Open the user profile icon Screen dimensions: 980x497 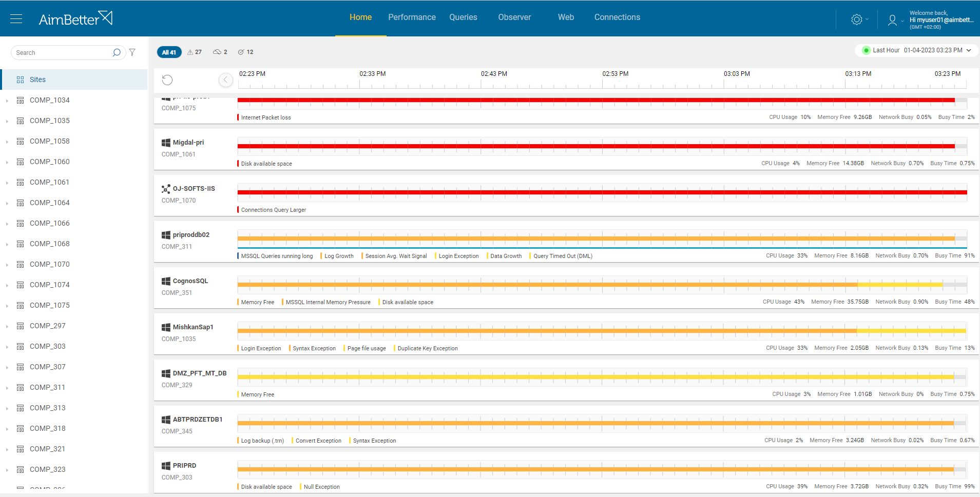(x=892, y=19)
